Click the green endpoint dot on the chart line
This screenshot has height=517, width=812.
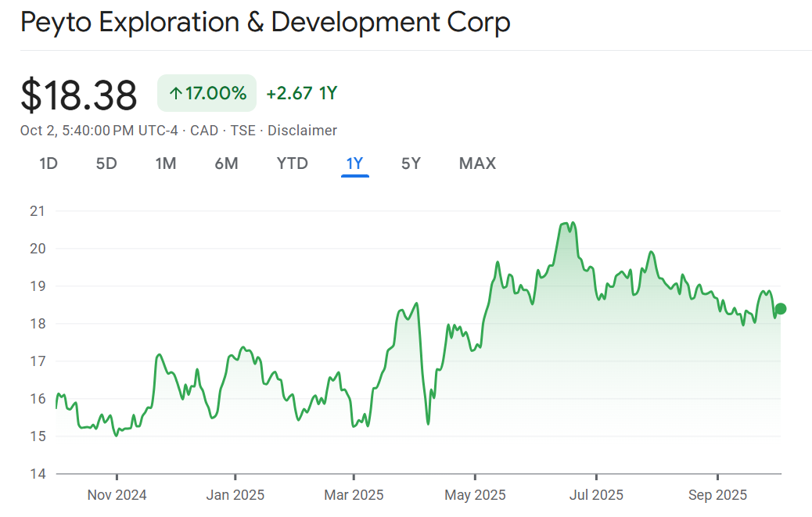(x=780, y=309)
